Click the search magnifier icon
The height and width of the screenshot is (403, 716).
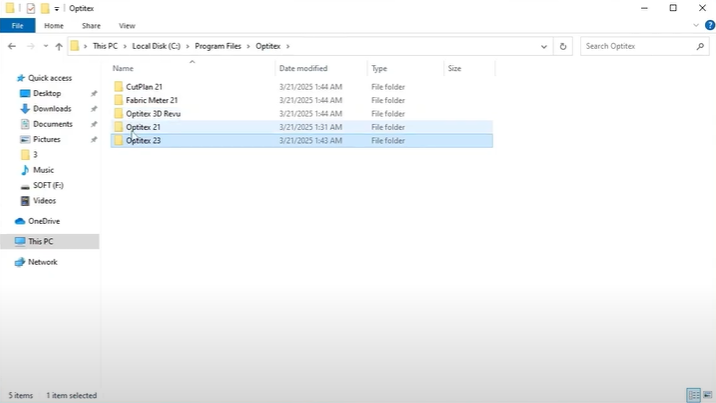pyautogui.click(x=700, y=46)
